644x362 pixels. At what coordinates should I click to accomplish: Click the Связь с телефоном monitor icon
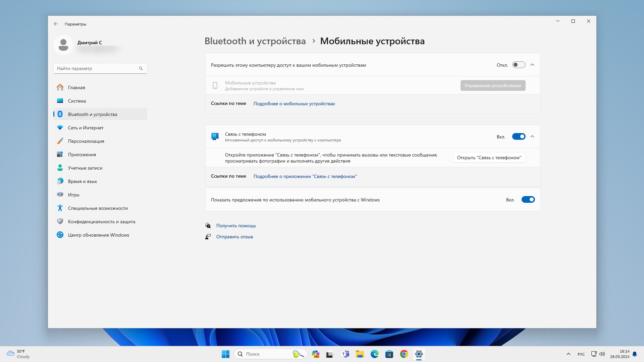pos(215,136)
